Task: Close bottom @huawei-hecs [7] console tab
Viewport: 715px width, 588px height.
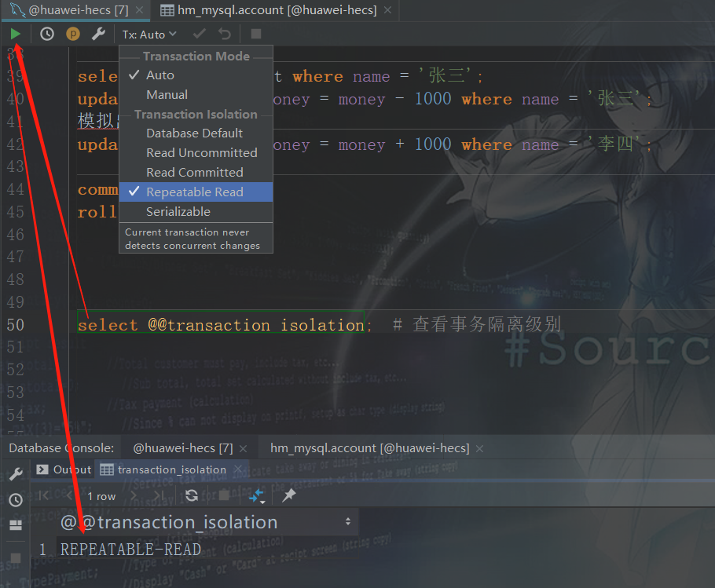Action: click(x=243, y=448)
